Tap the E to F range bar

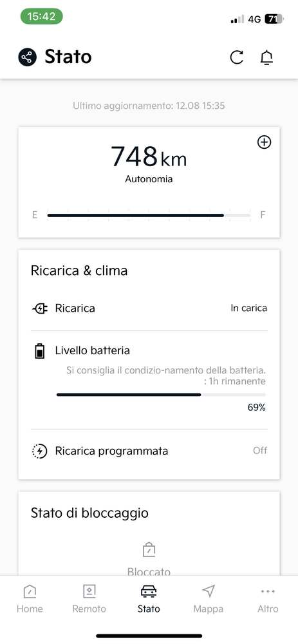[149, 215]
